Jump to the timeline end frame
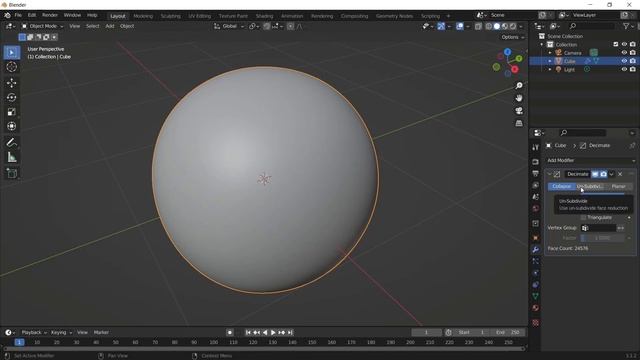The height and width of the screenshot is (360, 640). [290, 333]
